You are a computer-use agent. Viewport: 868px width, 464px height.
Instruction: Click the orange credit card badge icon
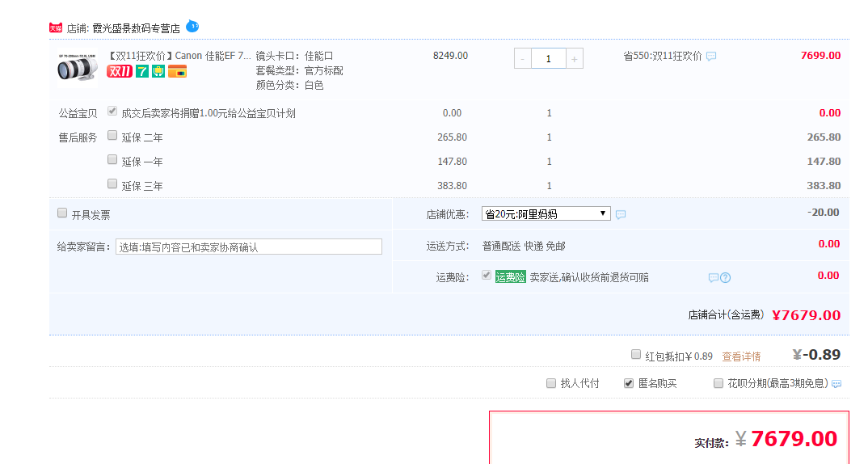(177, 71)
